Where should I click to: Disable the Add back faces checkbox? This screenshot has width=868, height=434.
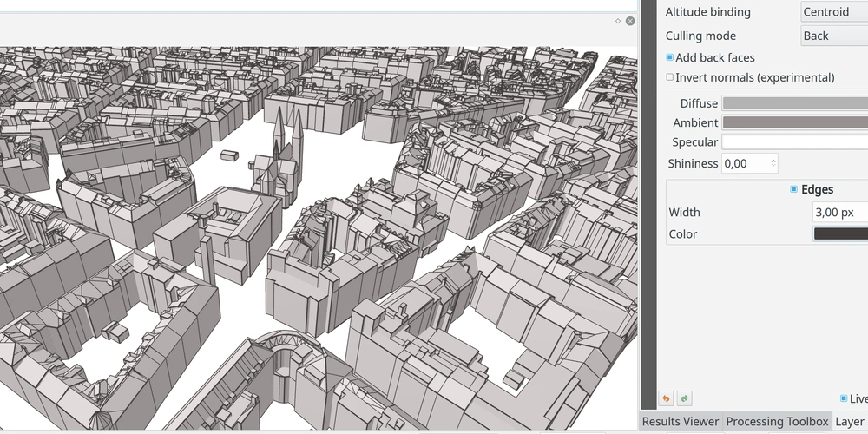click(x=669, y=57)
